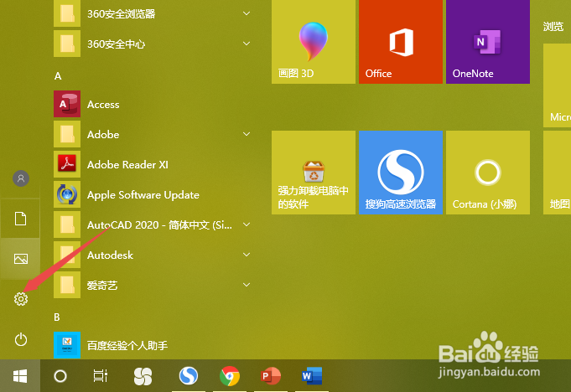Click the user account avatar
Viewport: 571px width, 392px height.
pyautogui.click(x=21, y=178)
